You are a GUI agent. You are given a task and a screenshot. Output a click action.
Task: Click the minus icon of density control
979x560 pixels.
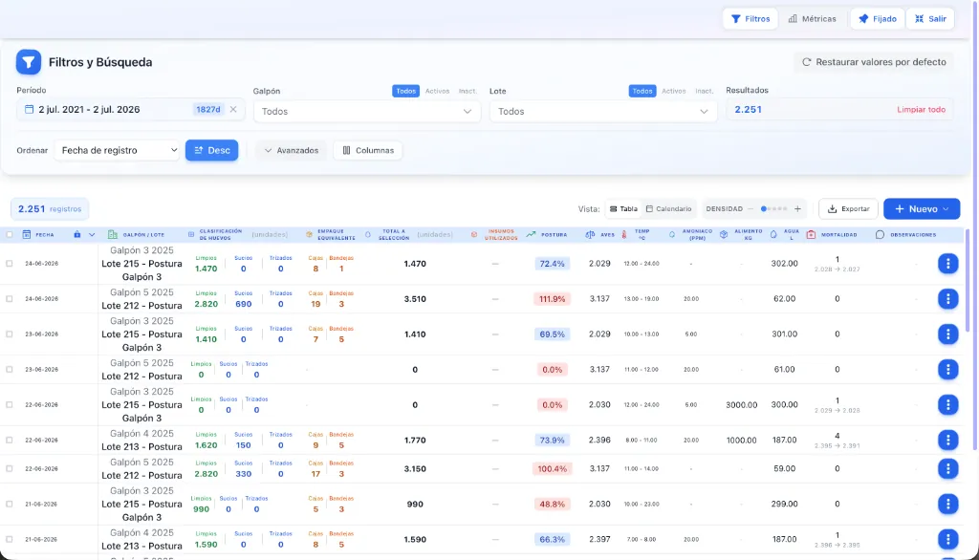pyautogui.click(x=751, y=209)
